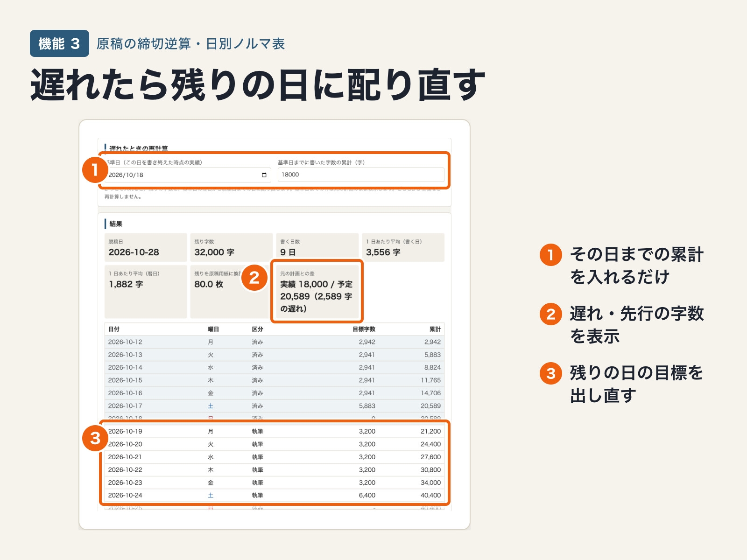The width and height of the screenshot is (747, 560).
Task: Select the date cell 2026-10-19
Action: (x=125, y=431)
